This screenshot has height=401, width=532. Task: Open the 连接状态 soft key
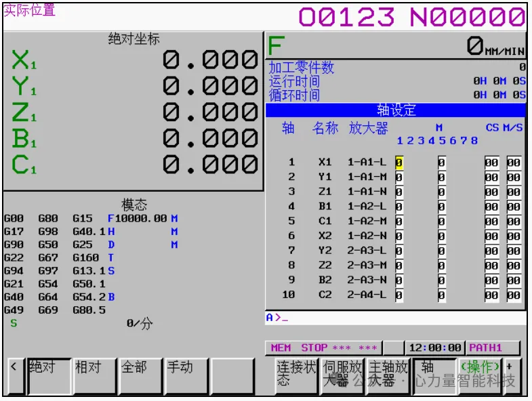point(297,376)
